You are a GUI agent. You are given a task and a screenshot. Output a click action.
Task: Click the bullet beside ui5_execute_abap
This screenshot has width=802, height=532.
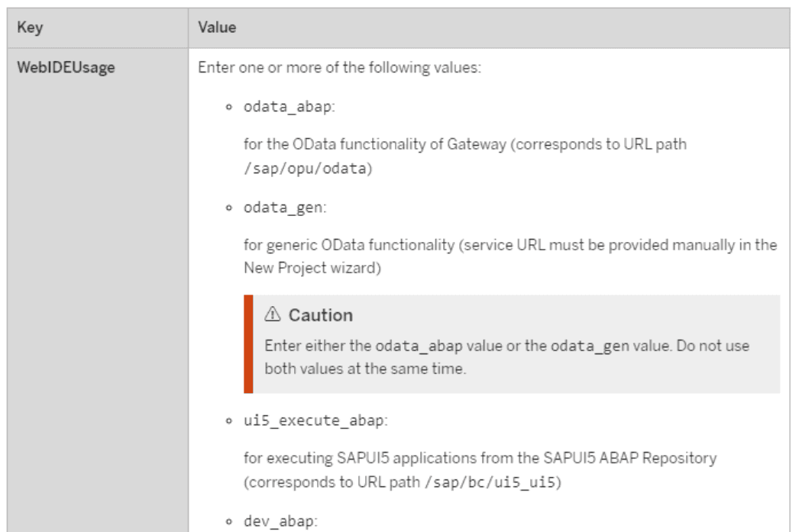(x=229, y=421)
